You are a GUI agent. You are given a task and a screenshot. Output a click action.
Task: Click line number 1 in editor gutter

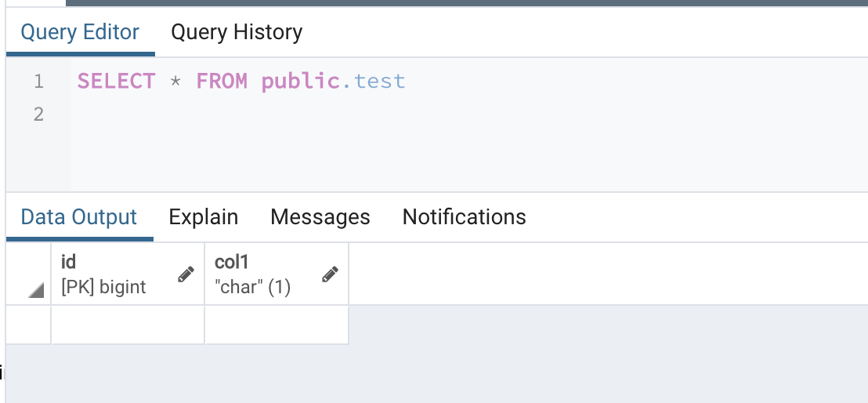38,82
